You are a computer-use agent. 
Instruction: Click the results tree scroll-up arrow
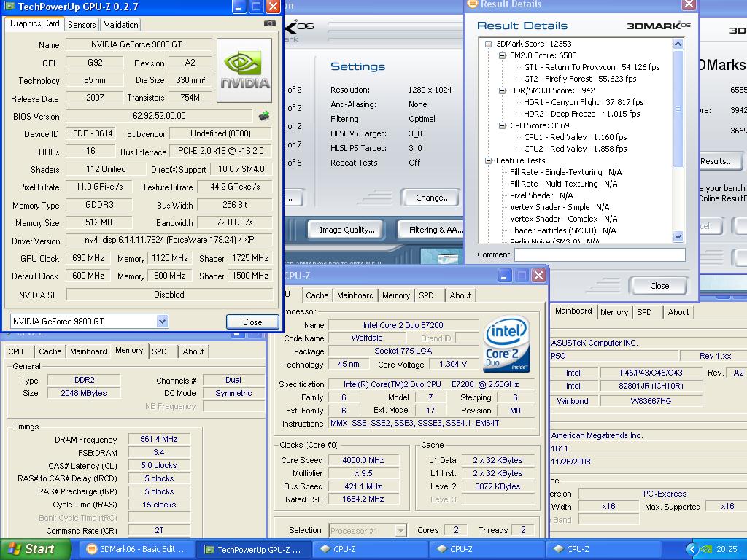tap(678, 44)
